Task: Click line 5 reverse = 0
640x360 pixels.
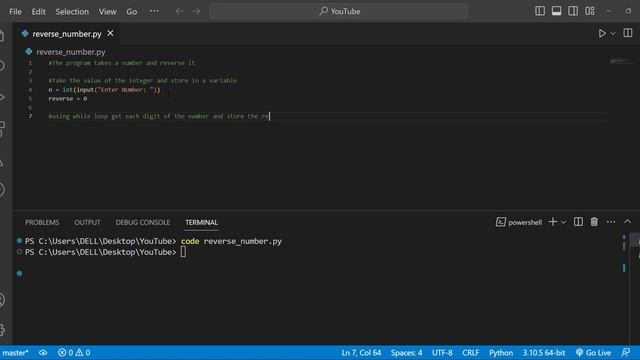Action: click(68, 99)
